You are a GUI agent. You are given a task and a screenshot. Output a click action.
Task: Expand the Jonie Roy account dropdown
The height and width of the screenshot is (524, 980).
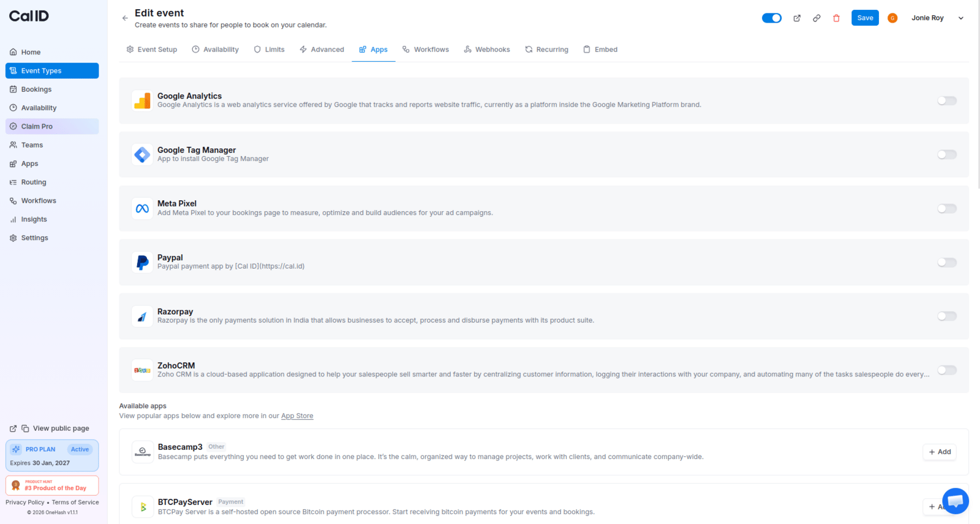click(961, 18)
